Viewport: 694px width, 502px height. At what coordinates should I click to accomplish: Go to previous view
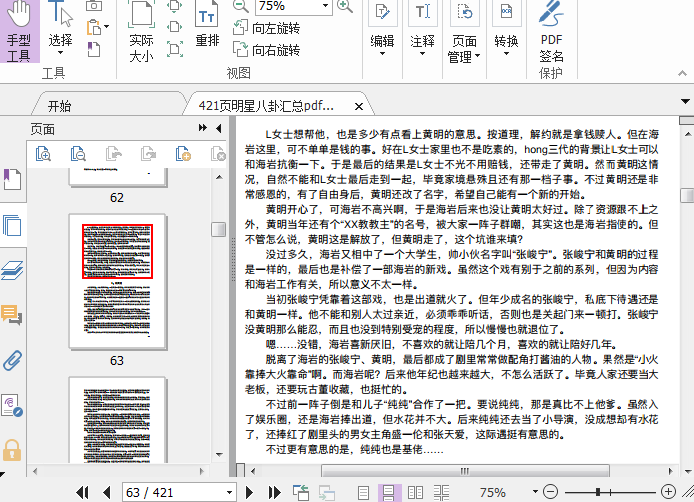click(301, 492)
